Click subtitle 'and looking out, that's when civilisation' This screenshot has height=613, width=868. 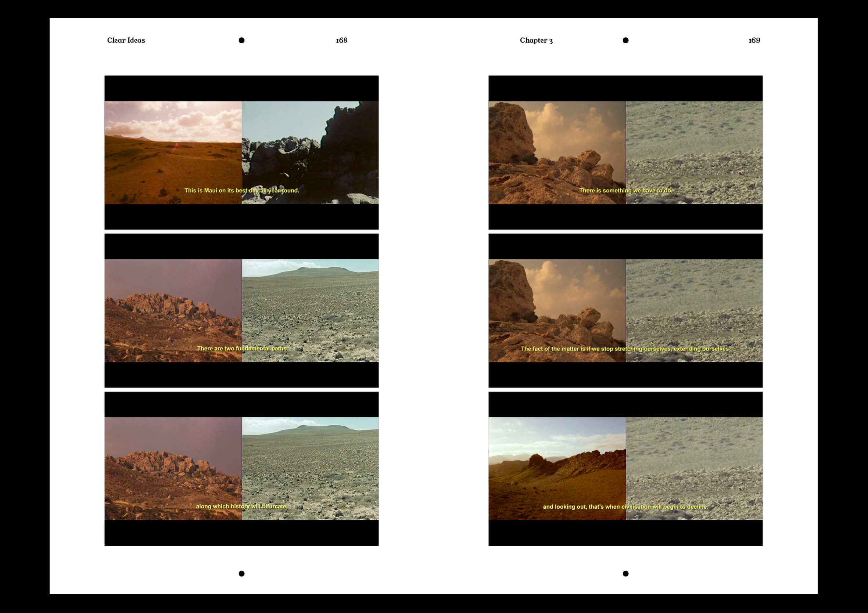tap(597, 507)
